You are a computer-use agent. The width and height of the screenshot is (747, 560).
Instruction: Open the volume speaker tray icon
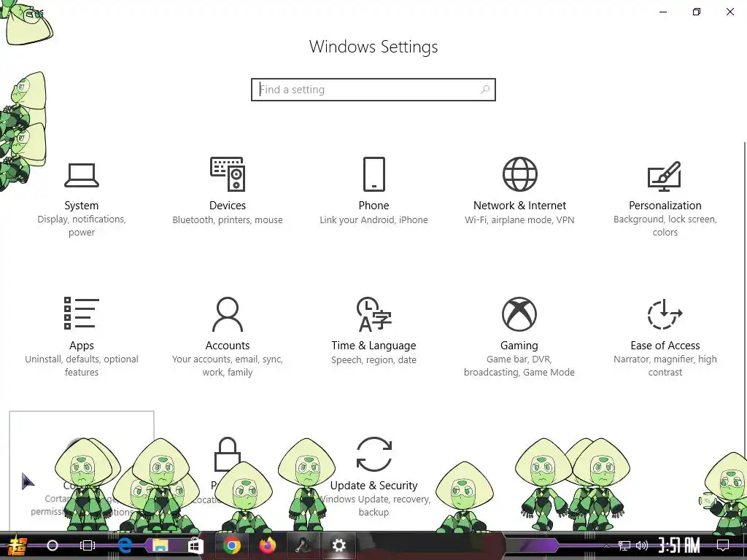tap(642, 545)
